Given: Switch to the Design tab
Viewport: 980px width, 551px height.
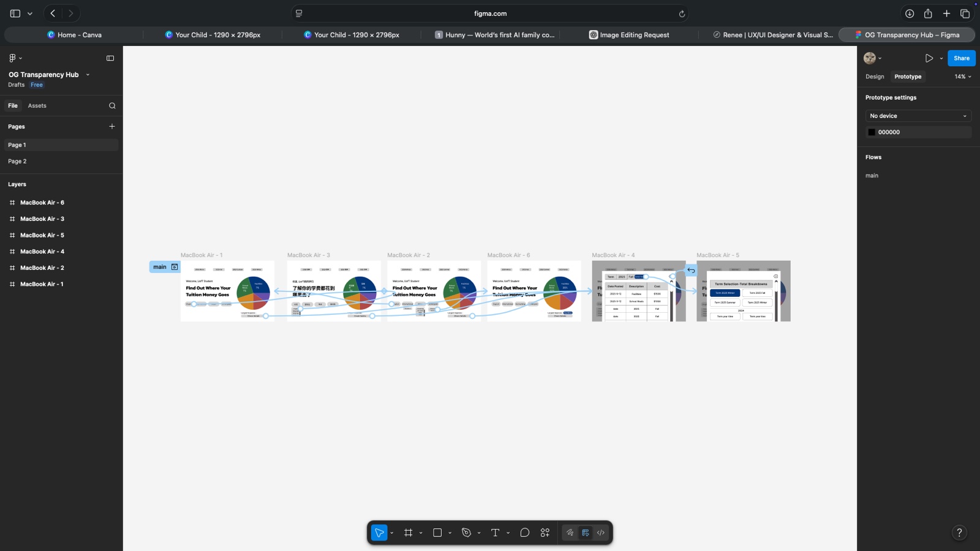Looking at the screenshot, I should 875,77.
